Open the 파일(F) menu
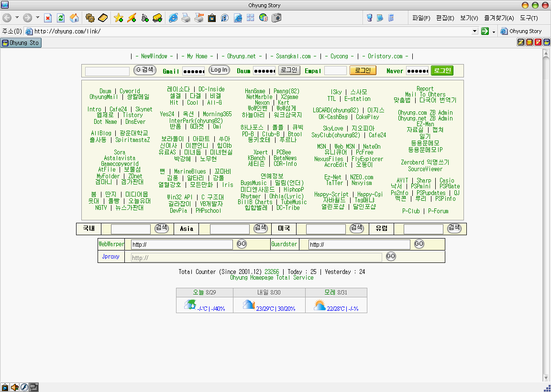This screenshot has height=392, width=551. [x=421, y=18]
